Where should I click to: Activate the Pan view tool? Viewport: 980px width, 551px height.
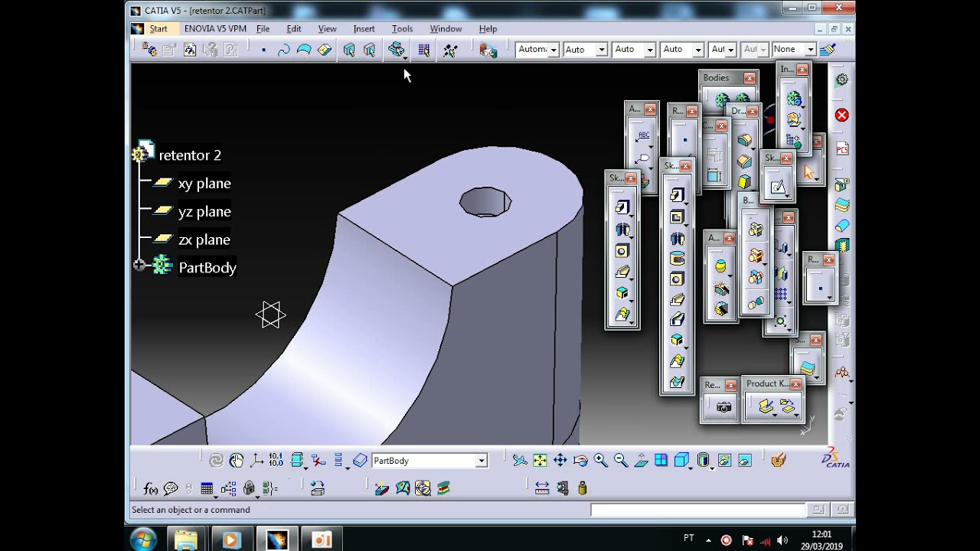pos(560,460)
